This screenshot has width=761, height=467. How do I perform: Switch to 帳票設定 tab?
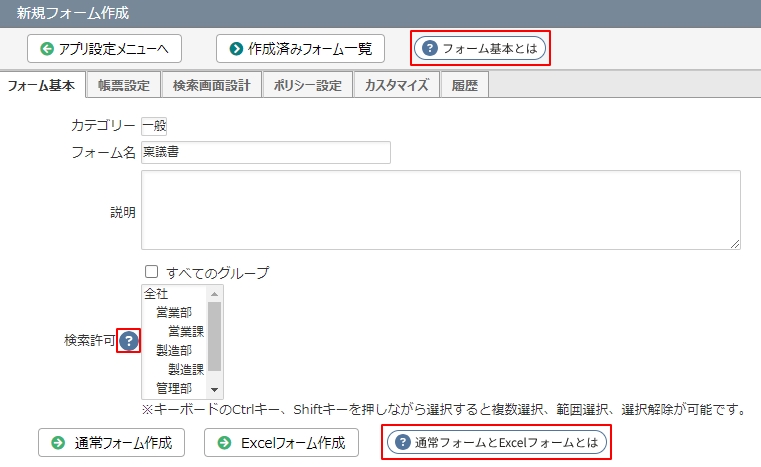(124, 86)
